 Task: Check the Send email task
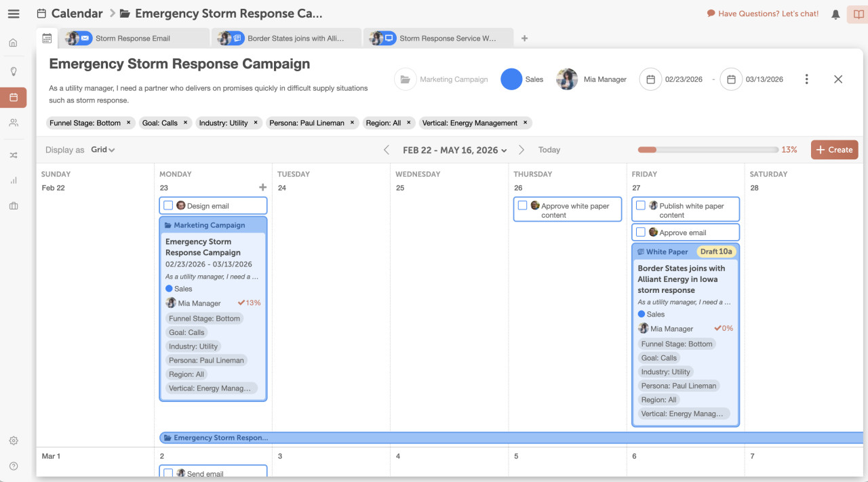point(168,473)
